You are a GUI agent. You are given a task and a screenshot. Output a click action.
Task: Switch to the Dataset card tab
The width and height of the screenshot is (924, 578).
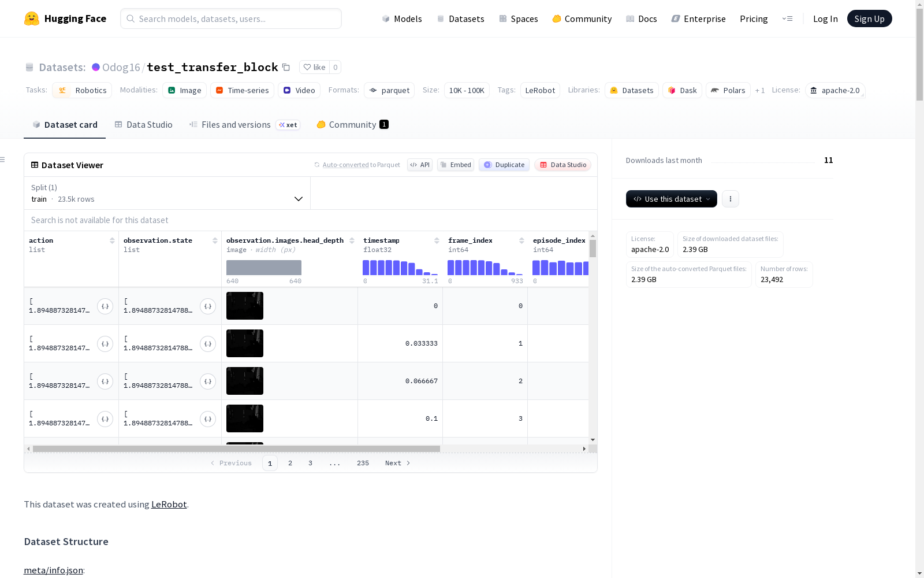65,125
